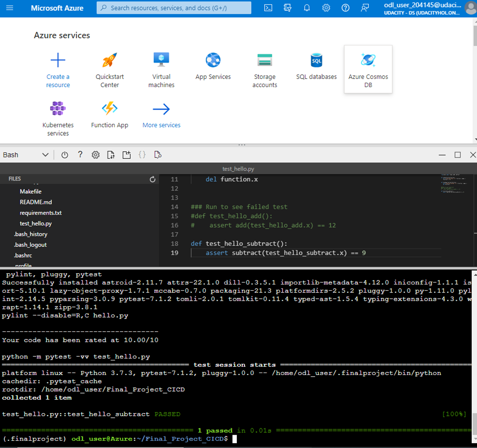The image size is (477, 448).
Task: Open the Feedback icon in header
Action: click(x=365, y=8)
